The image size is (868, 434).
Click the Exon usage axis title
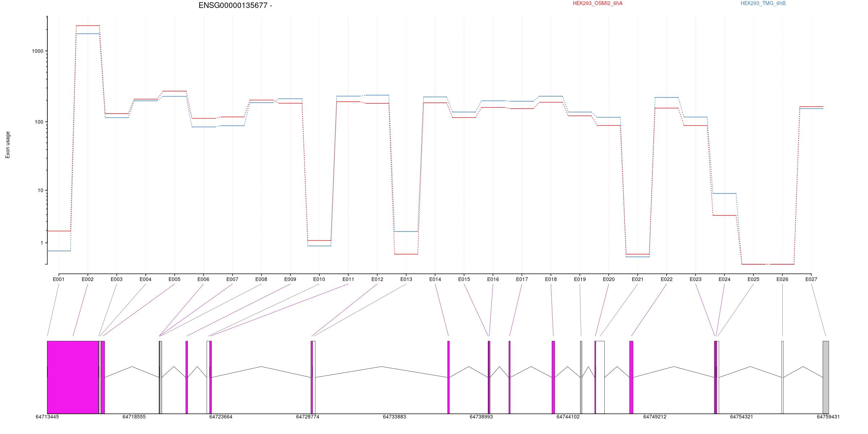pyautogui.click(x=8, y=145)
